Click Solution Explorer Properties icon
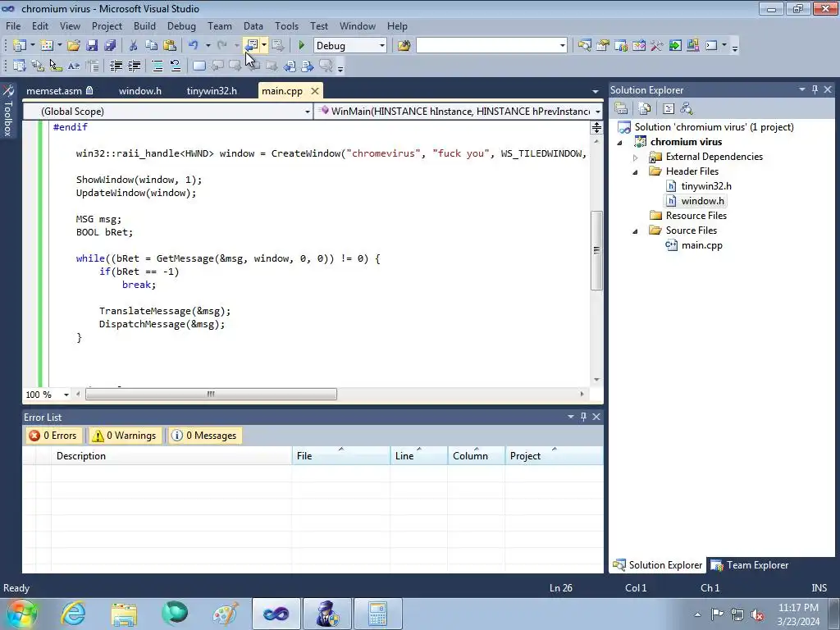The image size is (840, 630). coord(621,109)
